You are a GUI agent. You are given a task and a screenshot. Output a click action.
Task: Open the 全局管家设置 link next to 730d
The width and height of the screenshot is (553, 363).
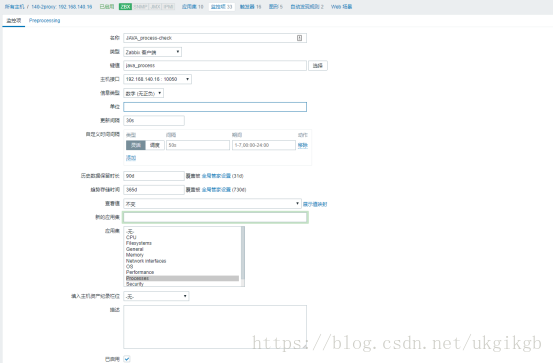click(x=216, y=190)
